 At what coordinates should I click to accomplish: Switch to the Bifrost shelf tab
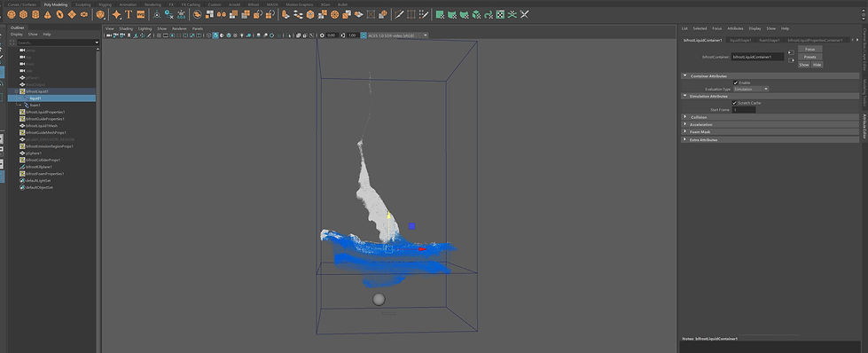tap(254, 4)
